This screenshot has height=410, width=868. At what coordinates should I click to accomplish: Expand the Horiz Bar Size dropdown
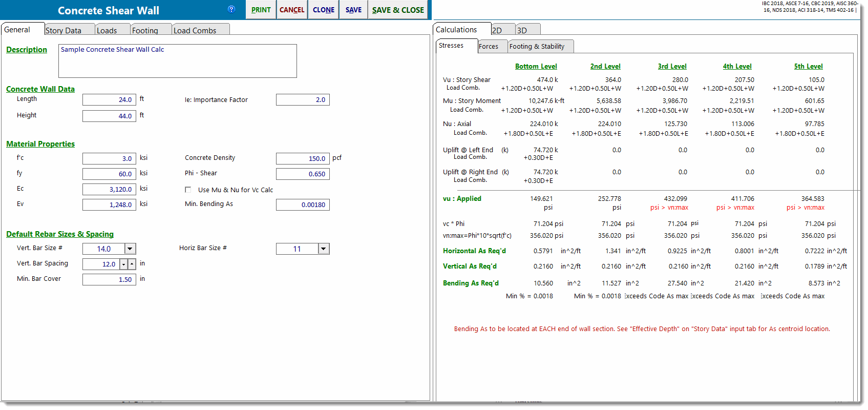click(x=324, y=249)
